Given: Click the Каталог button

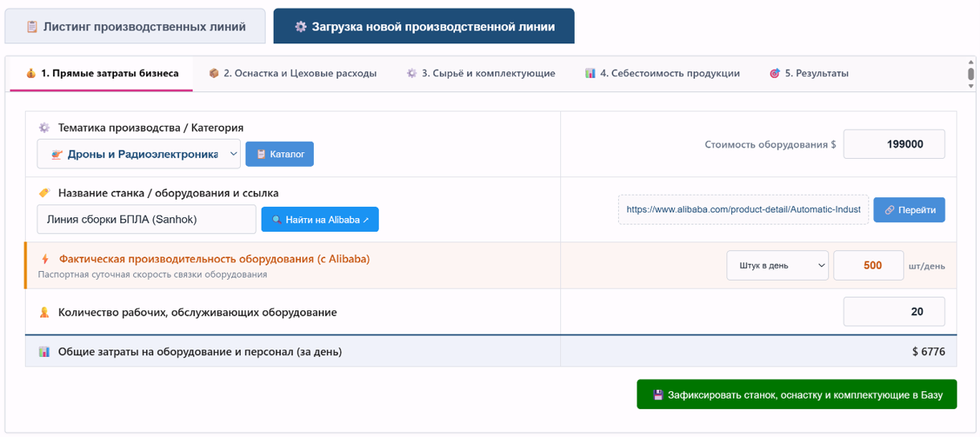Looking at the screenshot, I should pos(279,154).
